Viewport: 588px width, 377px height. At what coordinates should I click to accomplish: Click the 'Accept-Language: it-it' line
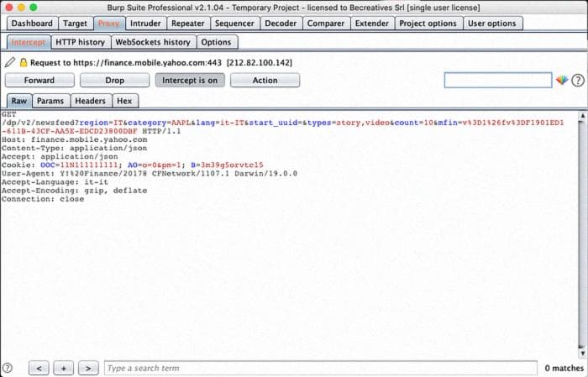pos(55,182)
